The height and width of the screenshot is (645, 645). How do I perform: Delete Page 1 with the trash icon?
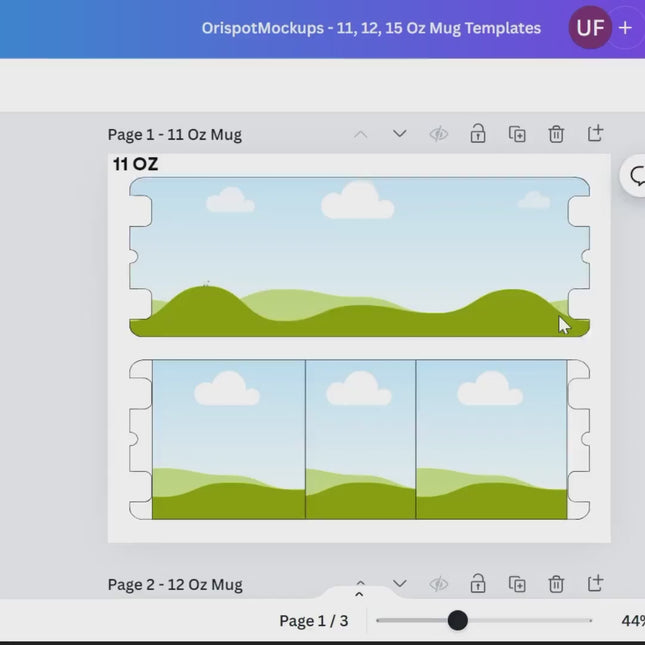pyautogui.click(x=556, y=134)
